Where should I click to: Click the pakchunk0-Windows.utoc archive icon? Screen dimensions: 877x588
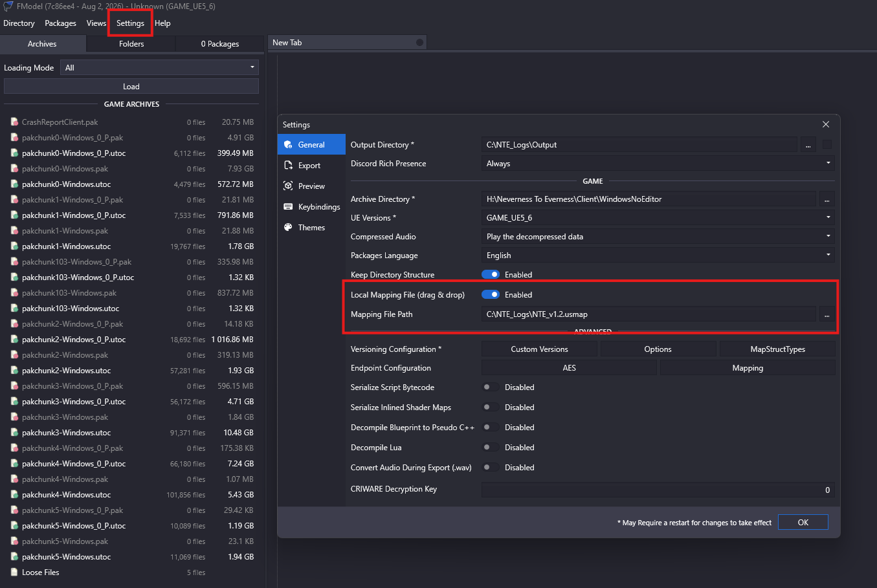pos(14,184)
